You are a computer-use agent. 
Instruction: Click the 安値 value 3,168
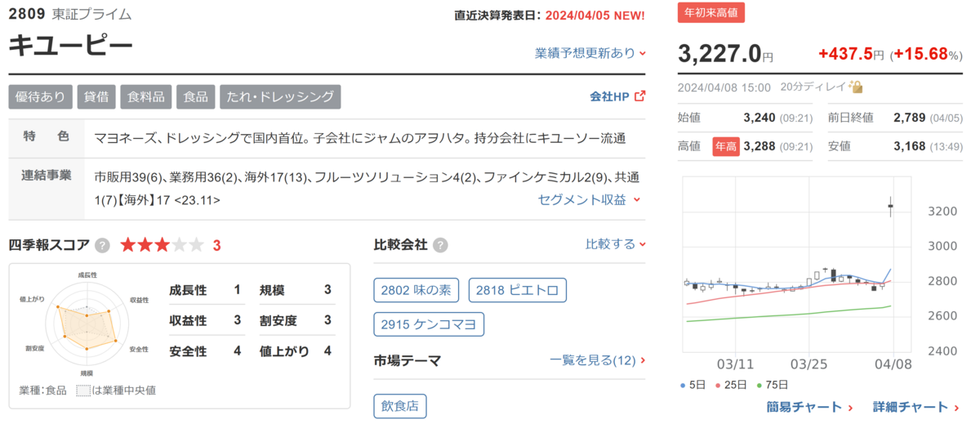(x=910, y=146)
